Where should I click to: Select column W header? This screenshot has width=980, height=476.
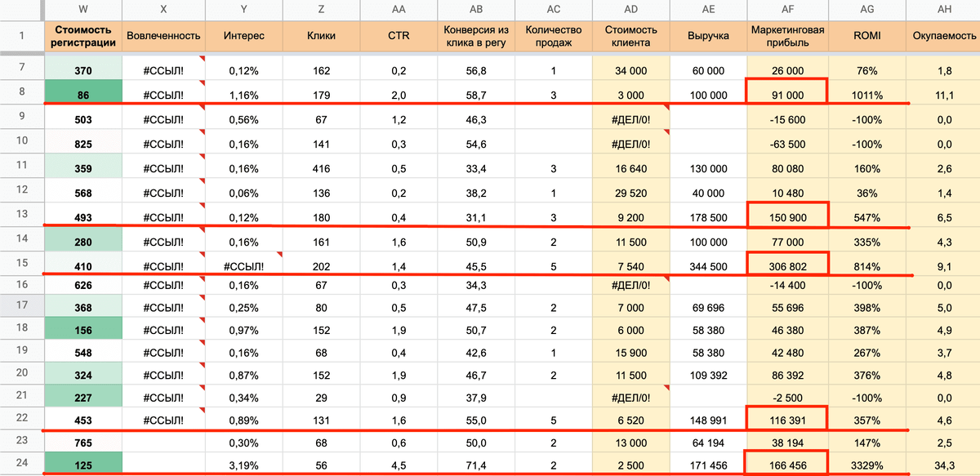[x=82, y=10]
